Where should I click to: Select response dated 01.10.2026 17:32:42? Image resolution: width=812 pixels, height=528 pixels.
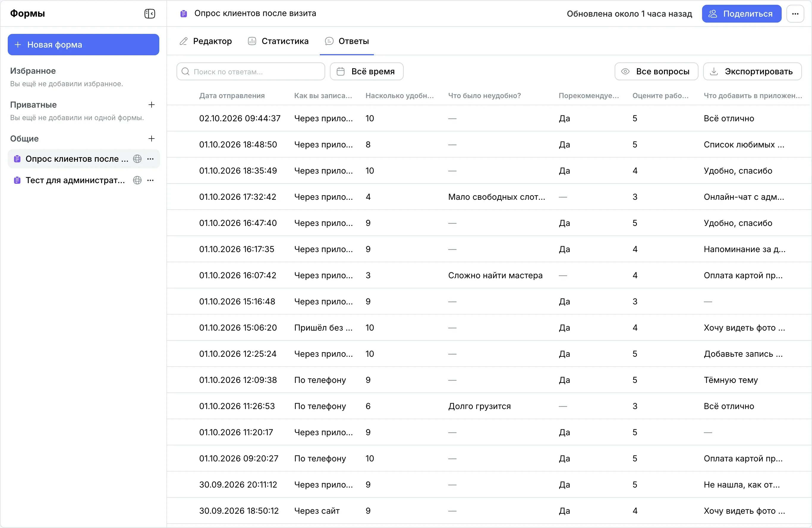tap(489, 197)
